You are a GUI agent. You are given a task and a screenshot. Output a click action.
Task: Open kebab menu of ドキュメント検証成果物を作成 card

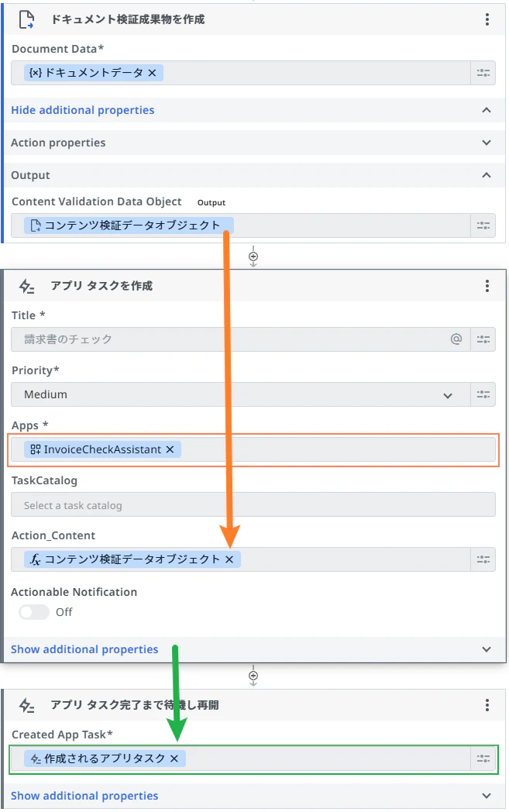[x=487, y=19]
